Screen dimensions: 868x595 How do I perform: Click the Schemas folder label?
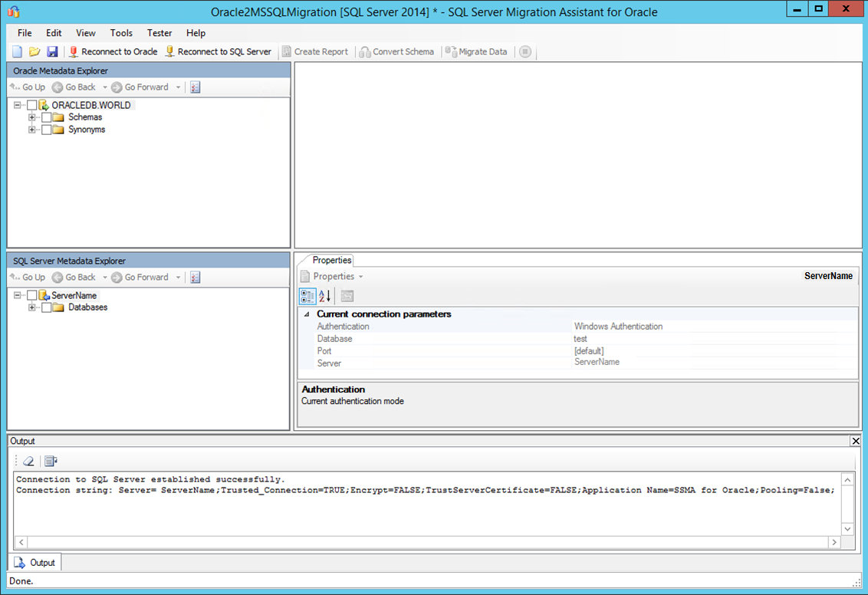click(85, 117)
